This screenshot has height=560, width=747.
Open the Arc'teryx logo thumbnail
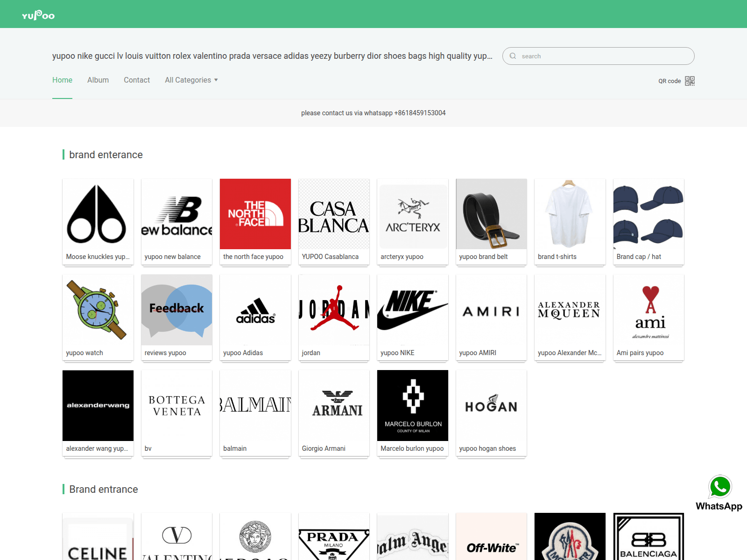(413, 214)
